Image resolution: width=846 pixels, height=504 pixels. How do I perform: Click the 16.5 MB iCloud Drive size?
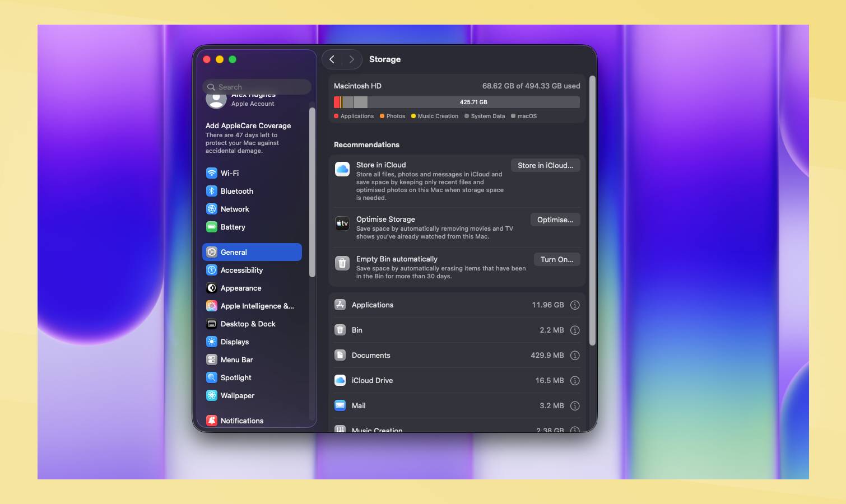[550, 380]
